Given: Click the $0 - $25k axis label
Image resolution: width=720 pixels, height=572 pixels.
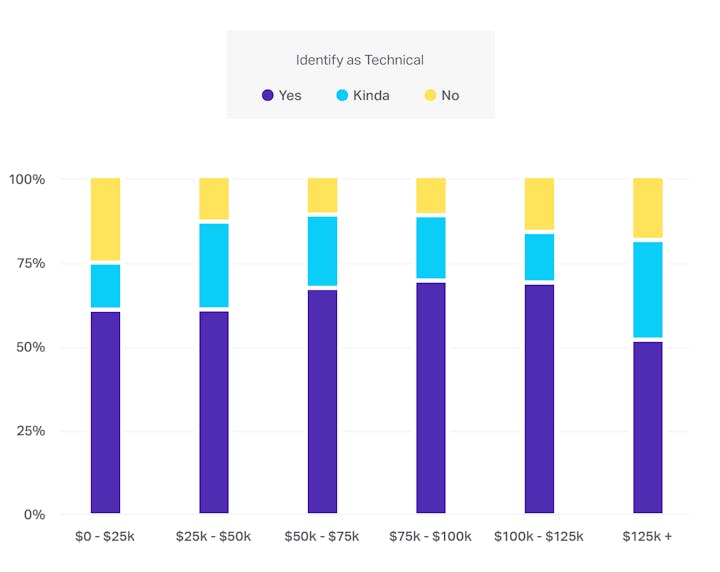Looking at the screenshot, I should coord(105,536).
